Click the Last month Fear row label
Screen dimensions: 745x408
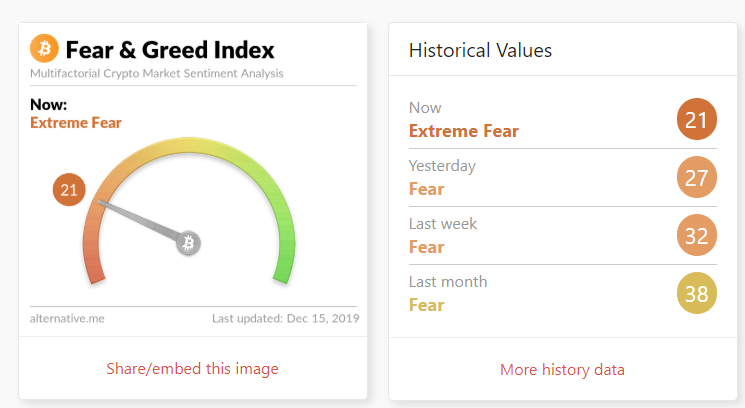click(426, 305)
